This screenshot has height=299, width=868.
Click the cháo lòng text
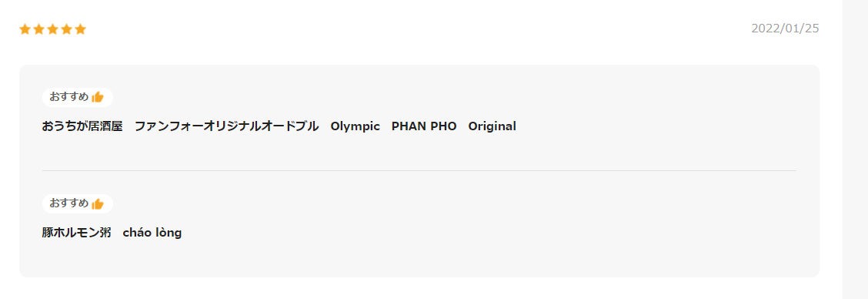click(x=152, y=233)
